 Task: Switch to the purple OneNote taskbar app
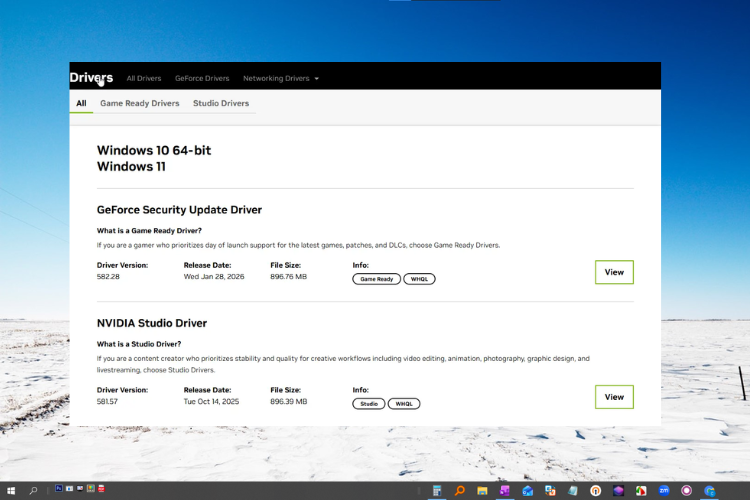(x=505, y=491)
